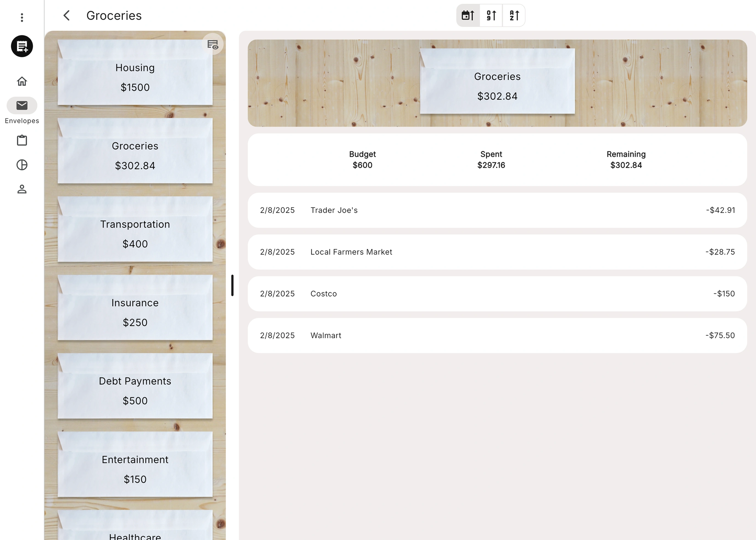This screenshot has height=540, width=756.
Task: Select the Envelopes navigation item
Action: coord(22,111)
